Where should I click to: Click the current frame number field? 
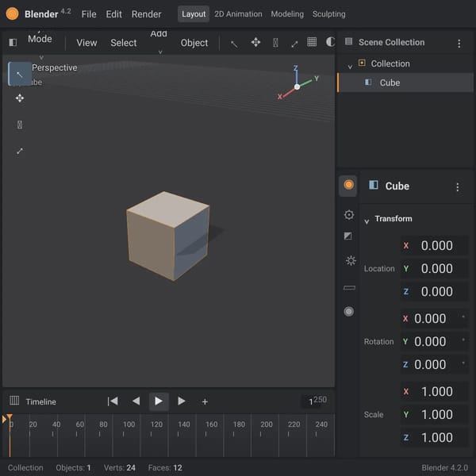311,402
